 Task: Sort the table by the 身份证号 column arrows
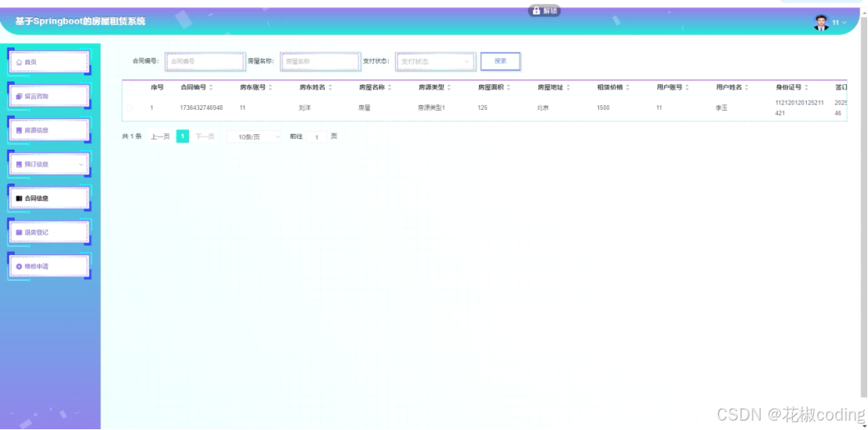(806, 88)
